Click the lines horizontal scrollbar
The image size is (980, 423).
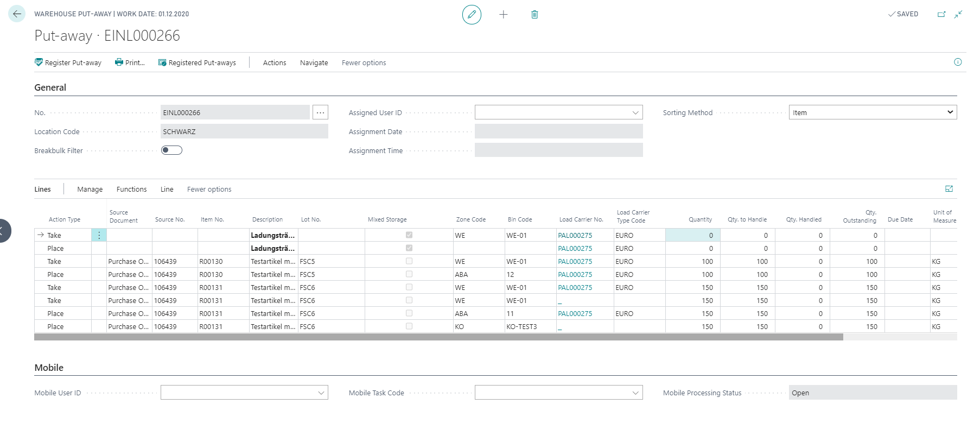(x=438, y=337)
